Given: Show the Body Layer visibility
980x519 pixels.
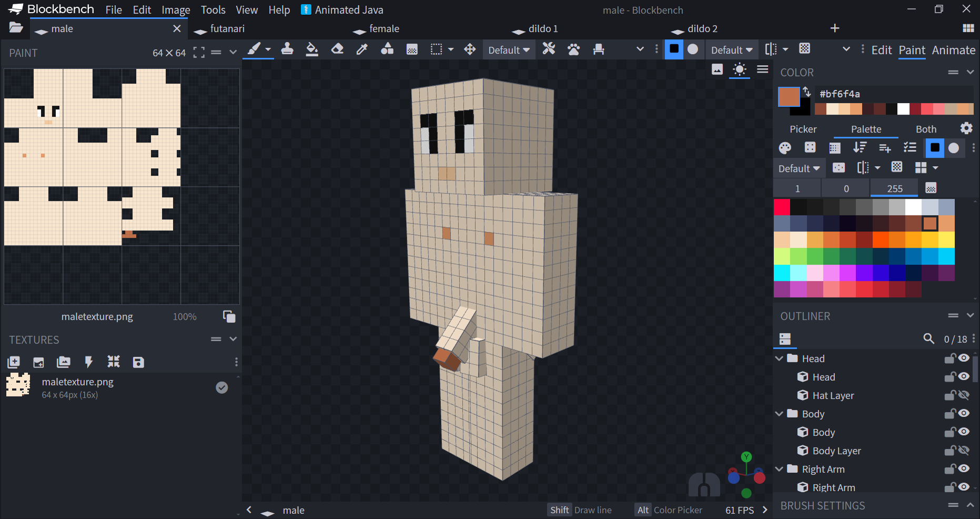Looking at the screenshot, I should [x=964, y=451].
